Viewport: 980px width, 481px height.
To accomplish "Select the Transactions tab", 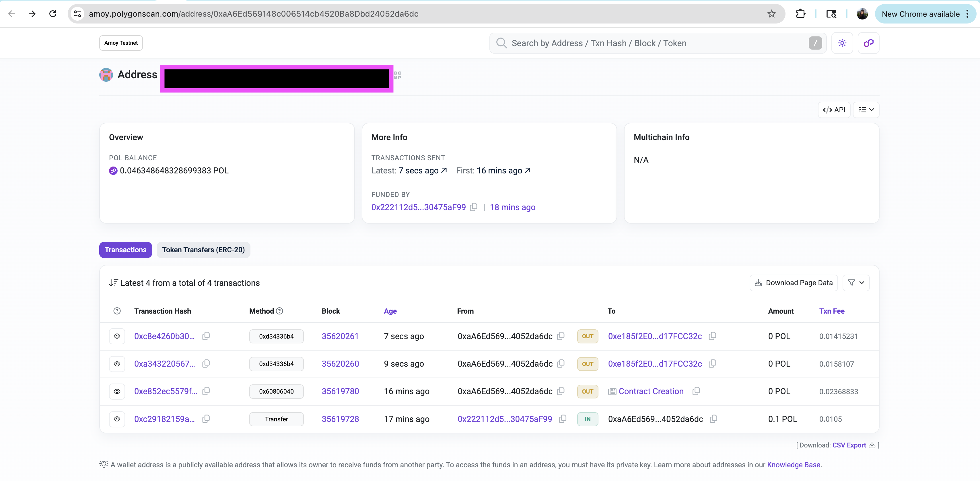I will [126, 250].
